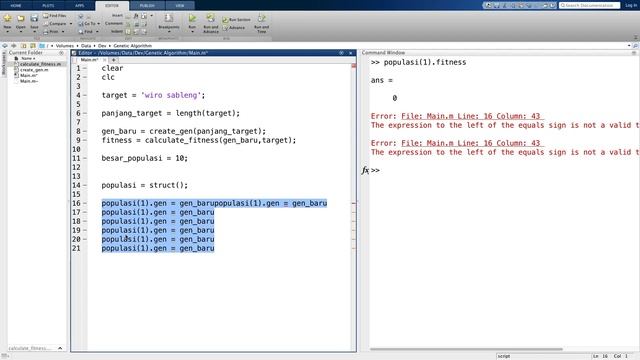Click the Run Section button

click(236, 20)
